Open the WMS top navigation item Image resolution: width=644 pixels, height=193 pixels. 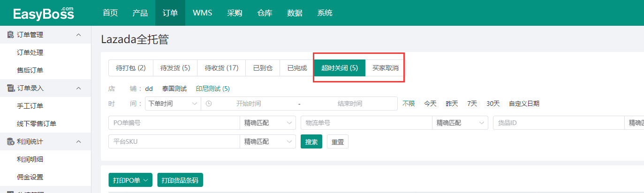tap(203, 13)
